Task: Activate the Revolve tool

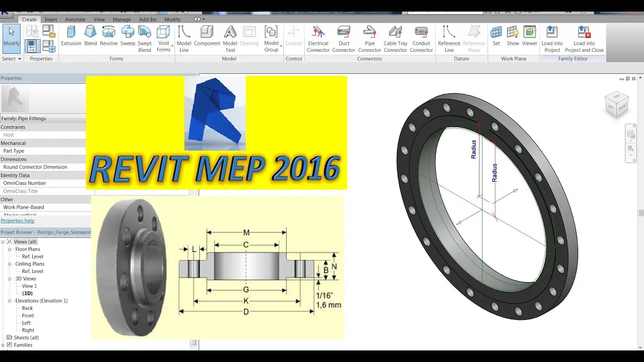Action: (x=109, y=37)
